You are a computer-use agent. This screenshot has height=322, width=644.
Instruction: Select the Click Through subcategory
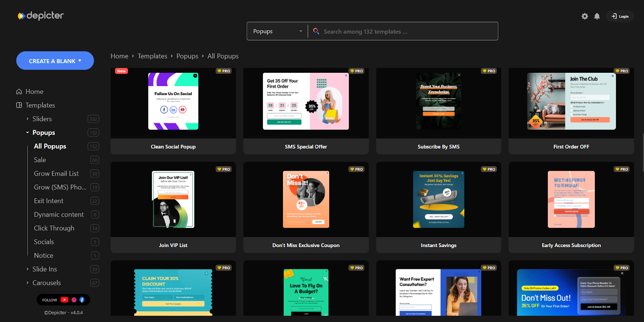[x=54, y=228]
